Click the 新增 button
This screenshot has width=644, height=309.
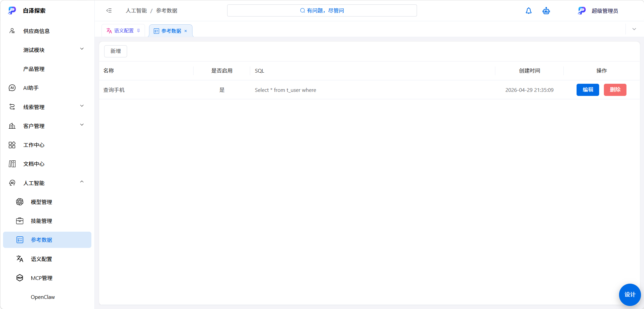[116, 51]
